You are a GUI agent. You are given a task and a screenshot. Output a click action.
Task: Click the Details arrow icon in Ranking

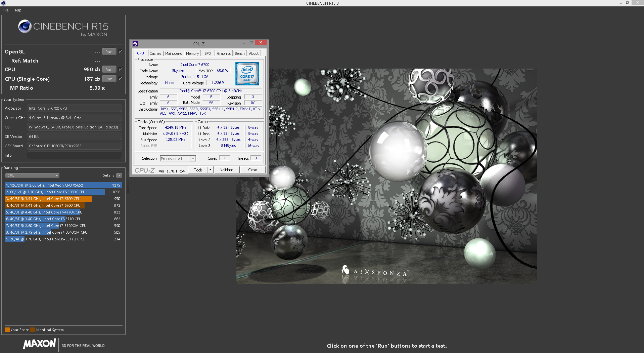(119, 175)
